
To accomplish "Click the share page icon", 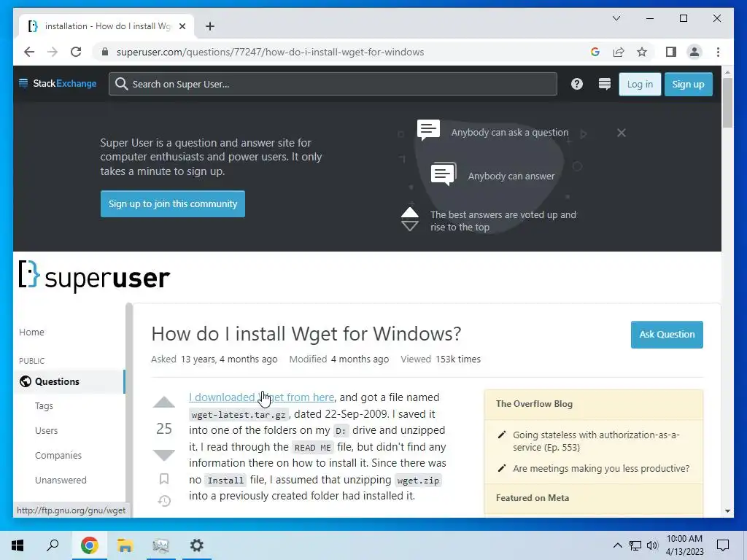I will pyautogui.click(x=619, y=52).
